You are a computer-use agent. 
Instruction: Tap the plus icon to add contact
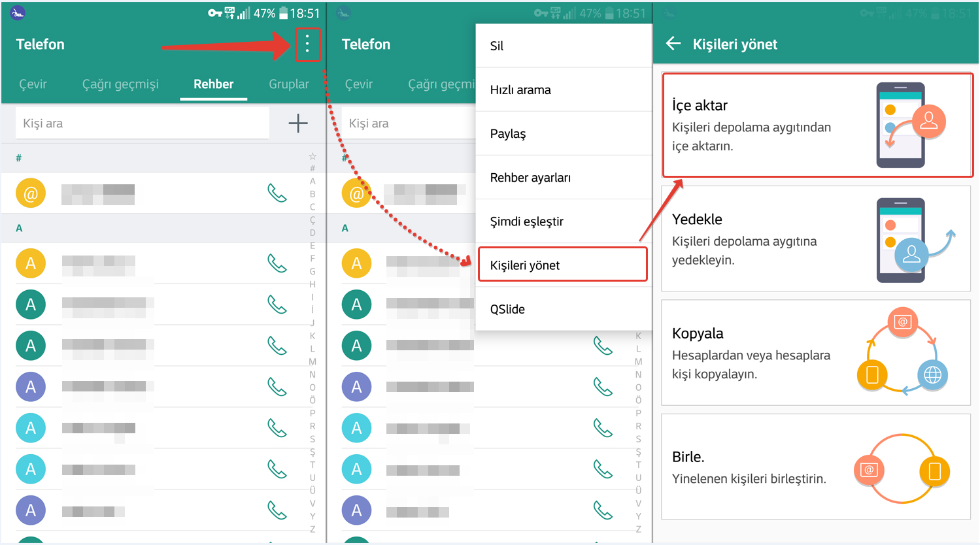(x=298, y=123)
